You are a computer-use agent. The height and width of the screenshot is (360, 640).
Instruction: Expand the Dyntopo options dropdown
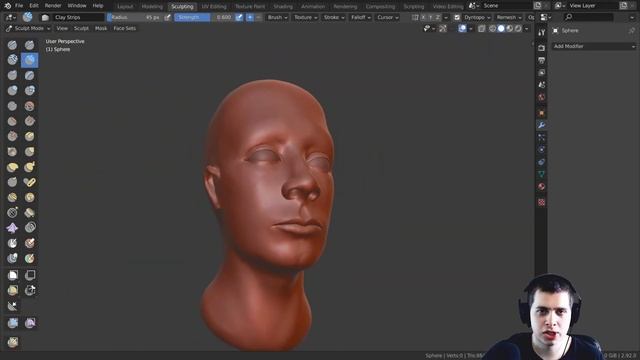pyautogui.click(x=477, y=17)
